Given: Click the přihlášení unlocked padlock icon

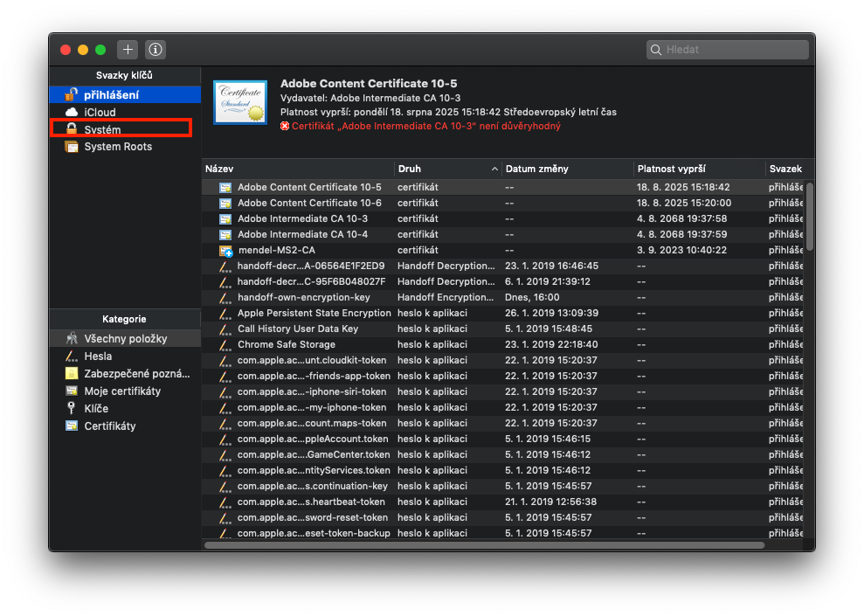Looking at the screenshot, I should 71,94.
